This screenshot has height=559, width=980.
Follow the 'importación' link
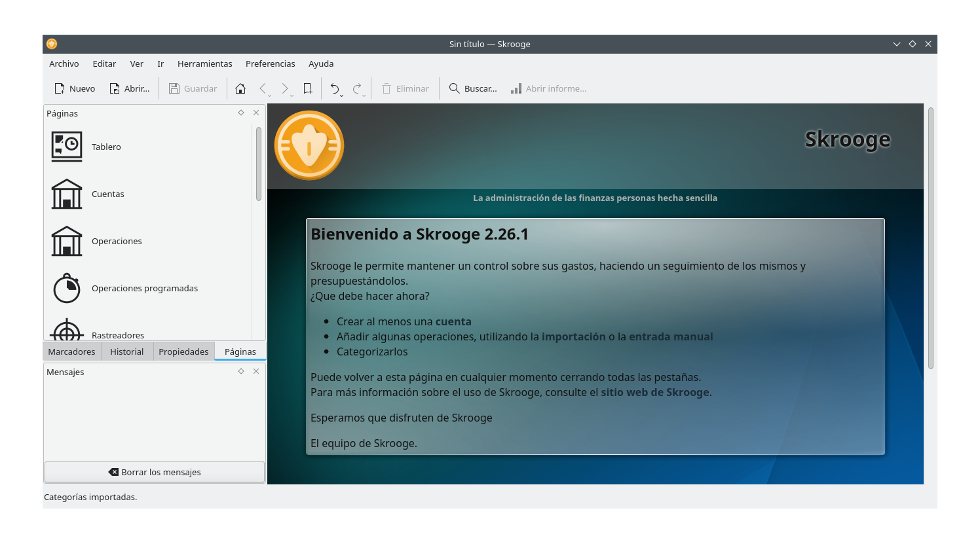click(574, 336)
